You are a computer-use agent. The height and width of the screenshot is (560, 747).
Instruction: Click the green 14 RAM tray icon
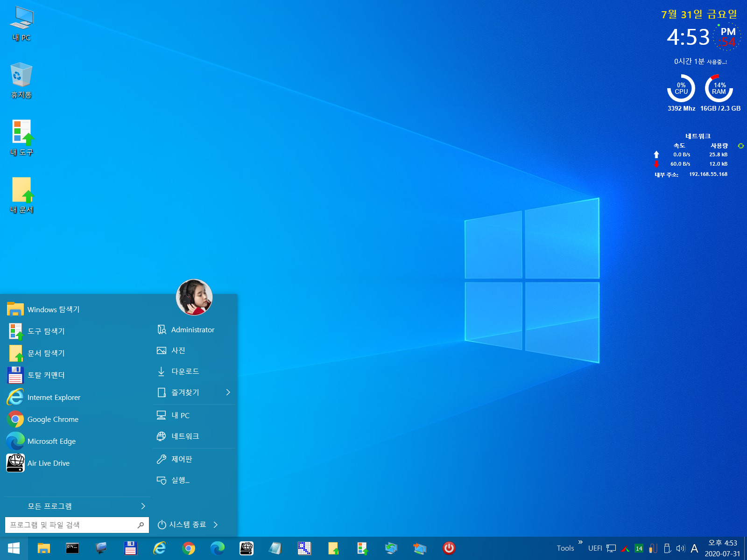click(639, 548)
